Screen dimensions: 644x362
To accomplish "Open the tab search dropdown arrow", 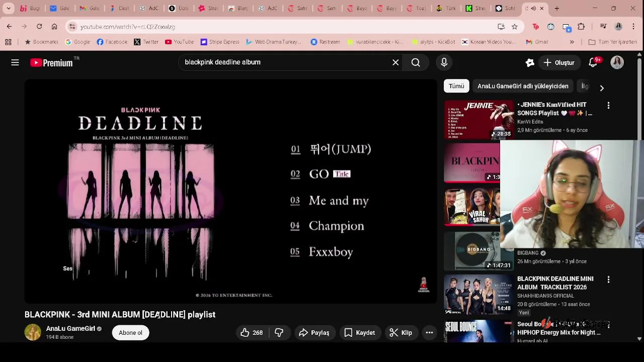I will click(x=9, y=9).
